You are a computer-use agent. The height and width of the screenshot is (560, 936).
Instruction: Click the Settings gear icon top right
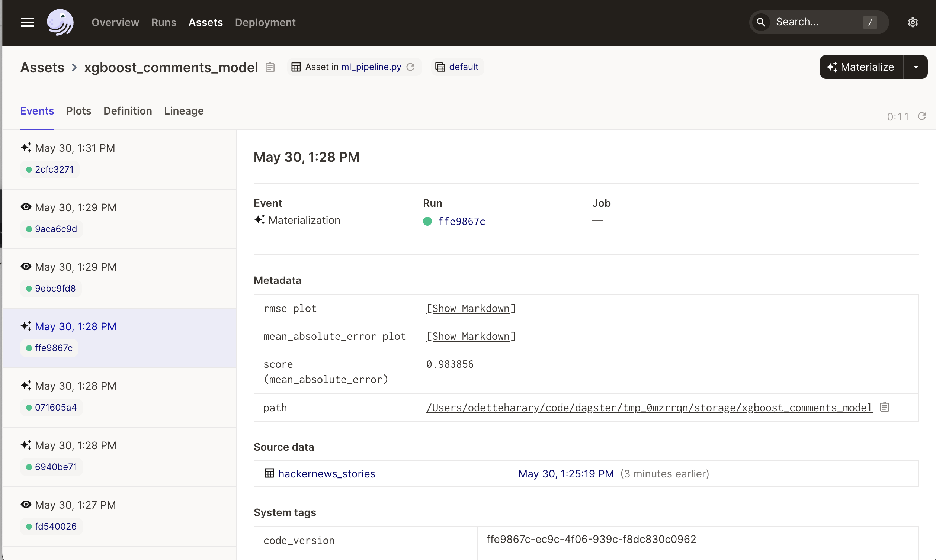(913, 22)
